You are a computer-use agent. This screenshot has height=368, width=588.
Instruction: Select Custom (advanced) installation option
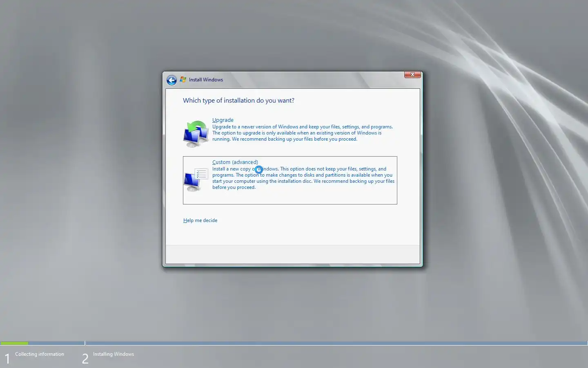pyautogui.click(x=290, y=180)
